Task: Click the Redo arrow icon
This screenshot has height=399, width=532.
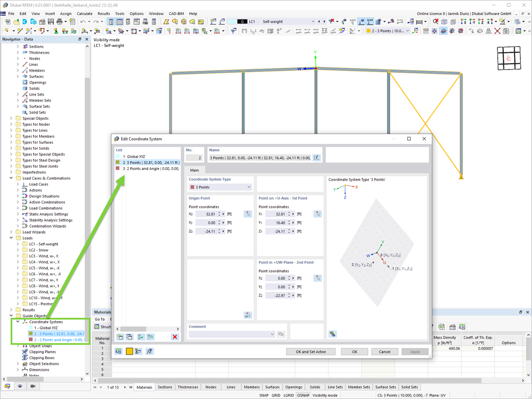Action: tap(96, 21)
